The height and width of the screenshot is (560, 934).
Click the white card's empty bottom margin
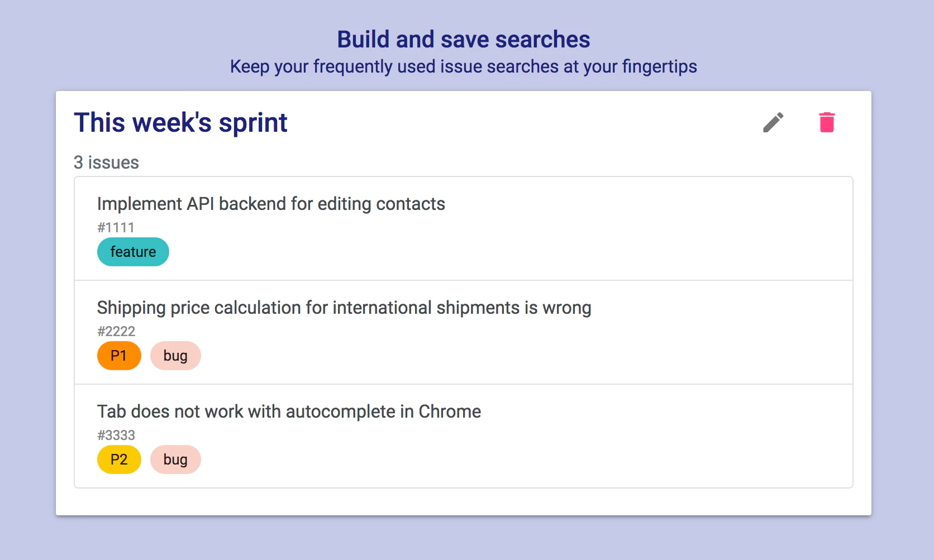pyautogui.click(x=464, y=502)
